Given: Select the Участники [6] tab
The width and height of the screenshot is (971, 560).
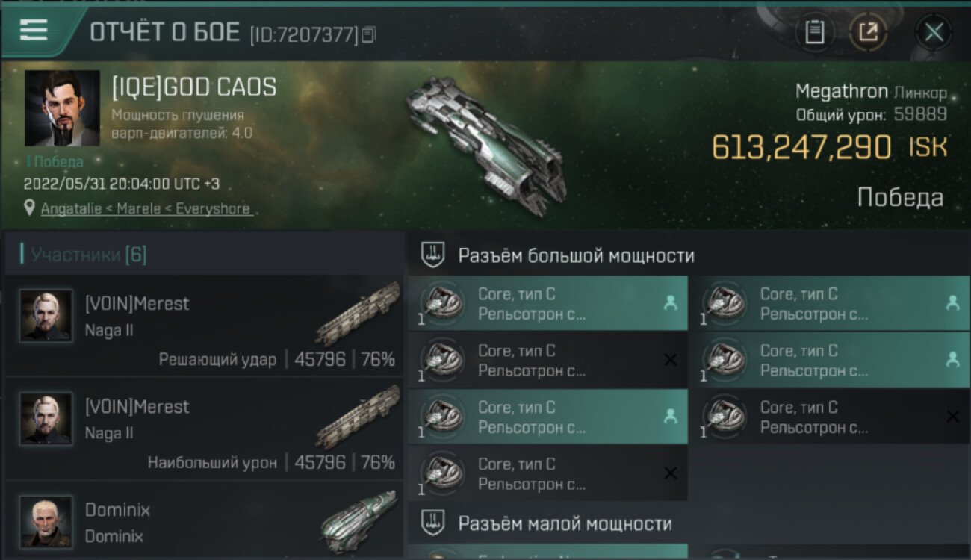Looking at the screenshot, I should click(x=88, y=255).
